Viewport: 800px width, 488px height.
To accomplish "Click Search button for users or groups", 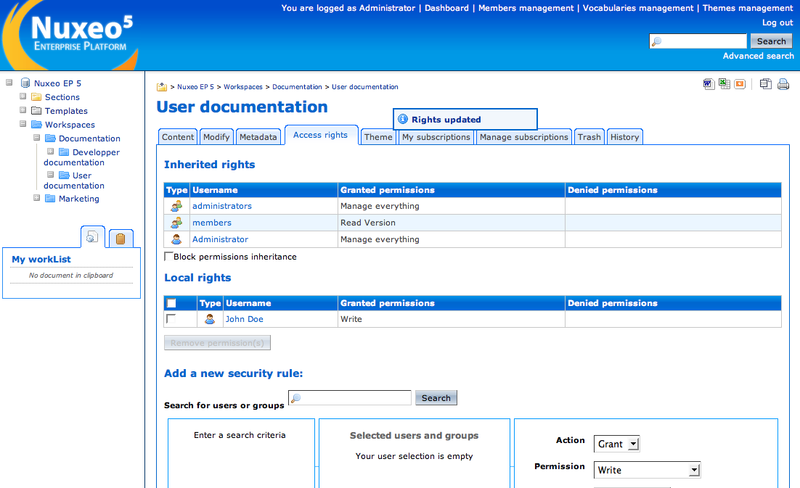I will (x=436, y=398).
